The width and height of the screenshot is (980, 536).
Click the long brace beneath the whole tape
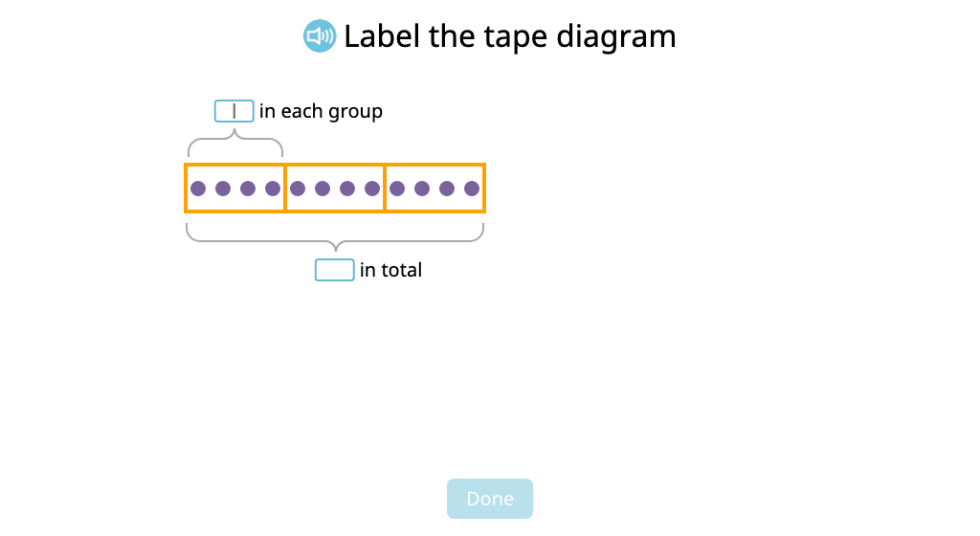pyautogui.click(x=335, y=237)
